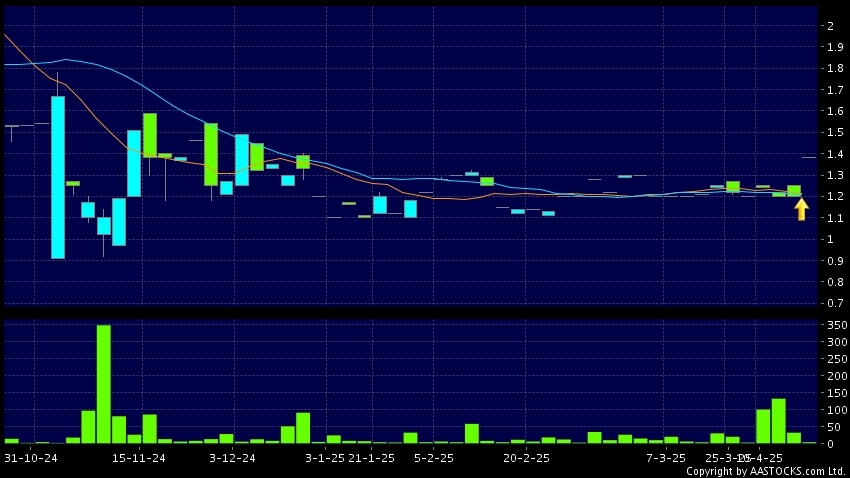Select the 7-3-25 date label
Screen dimensions: 850x478
tap(666, 458)
